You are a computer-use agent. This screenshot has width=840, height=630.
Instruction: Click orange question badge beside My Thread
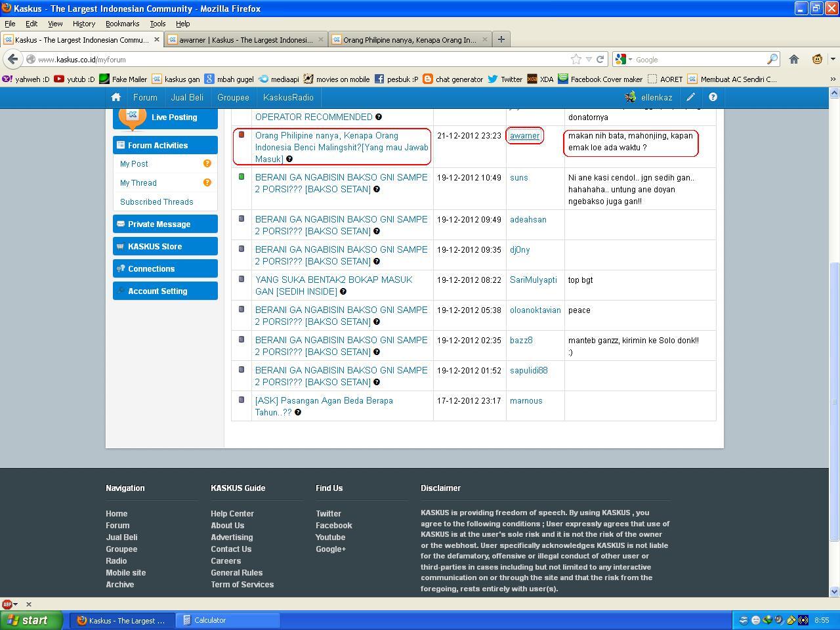[x=207, y=182]
